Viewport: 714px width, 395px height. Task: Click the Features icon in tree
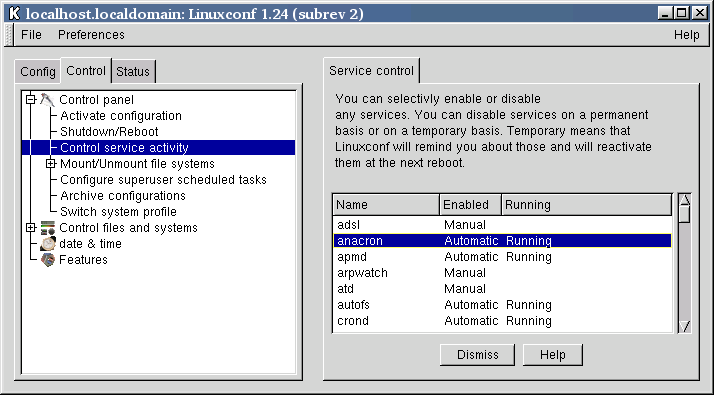coord(47,259)
